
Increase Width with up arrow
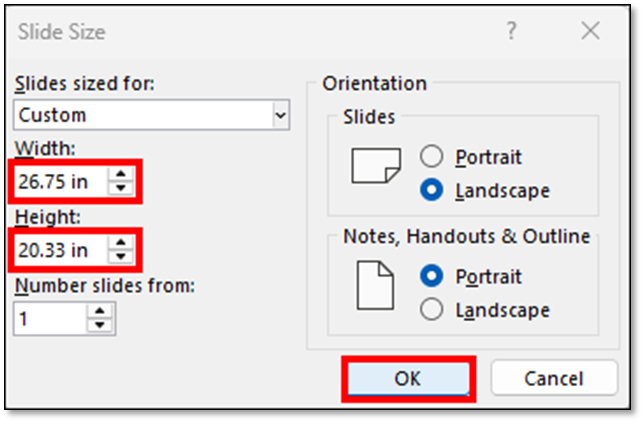coord(120,176)
